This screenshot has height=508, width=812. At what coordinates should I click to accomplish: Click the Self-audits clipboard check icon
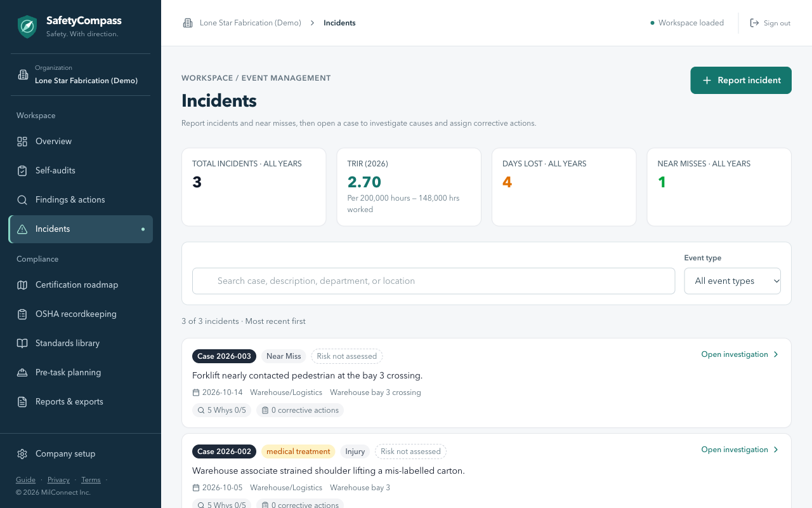pyautogui.click(x=22, y=171)
